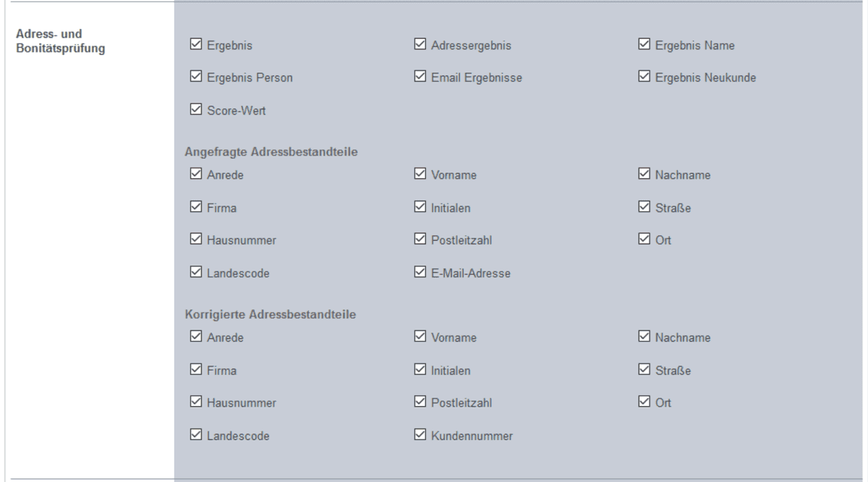Disable Nachname under Angefragte Adressbestandteile
868x482 pixels.
point(644,174)
